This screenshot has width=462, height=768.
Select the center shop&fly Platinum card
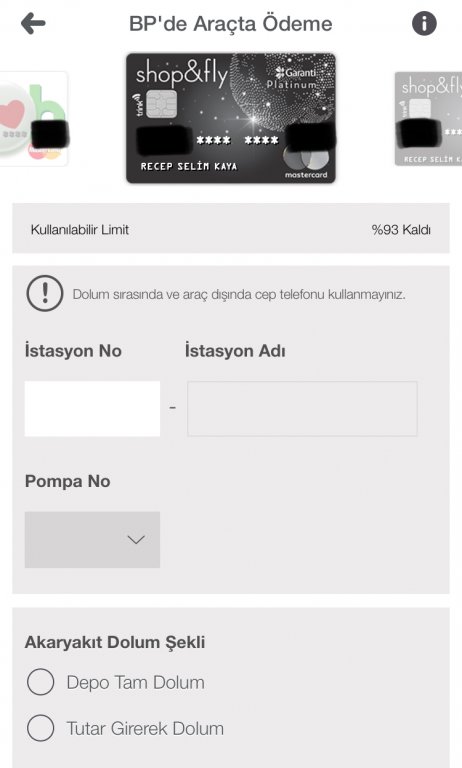click(x=231, y=118)
